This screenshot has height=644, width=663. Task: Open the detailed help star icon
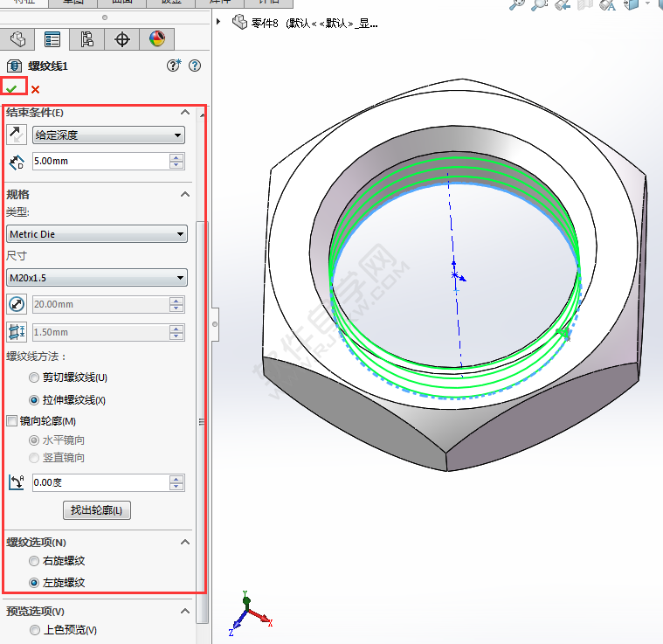click(x=173, y=66)
